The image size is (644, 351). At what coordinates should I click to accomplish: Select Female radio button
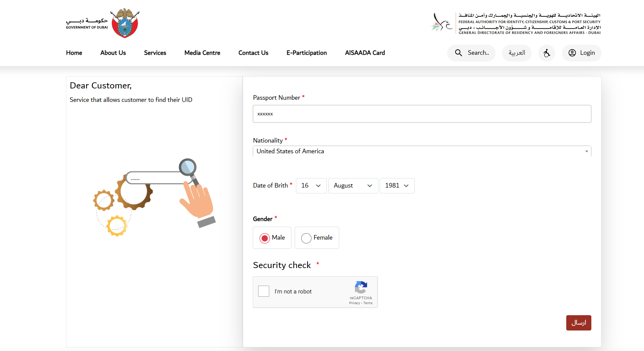[306, 237]
